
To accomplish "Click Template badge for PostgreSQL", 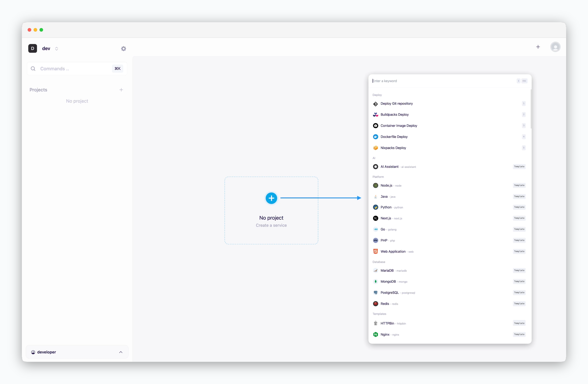I will click(519, 293).
